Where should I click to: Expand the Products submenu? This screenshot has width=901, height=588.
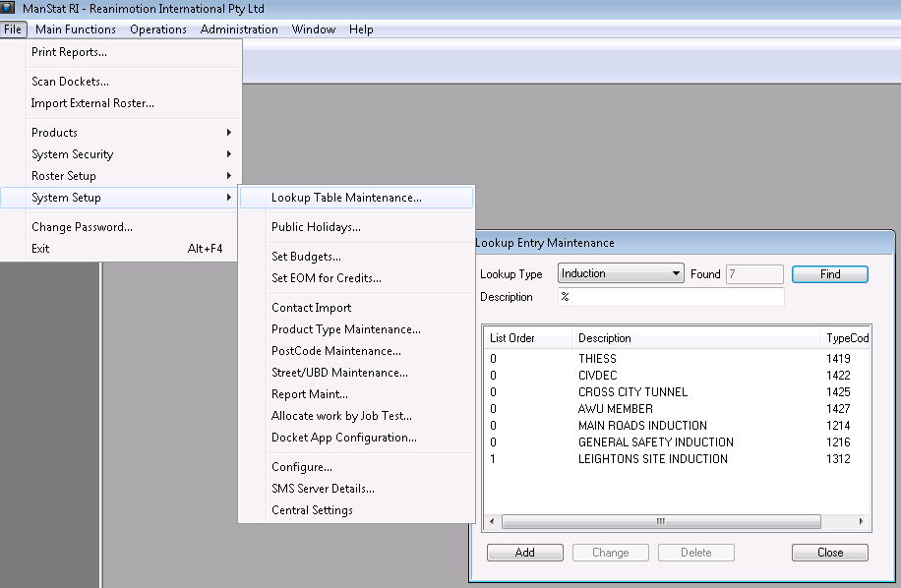point(120,133)
